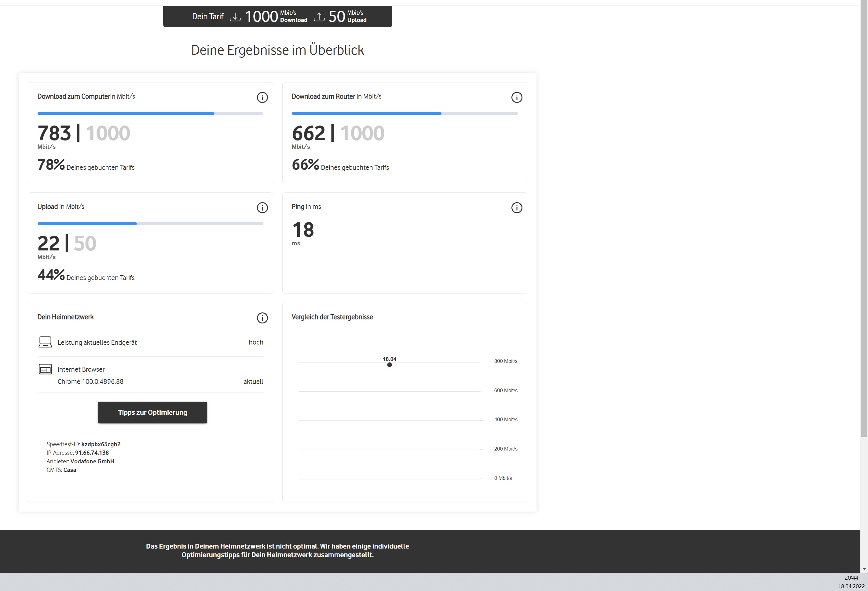Viewport: 868px width, 591px height.
Task: Click the browser window icon beside Internet Browser
Action: 45,369
